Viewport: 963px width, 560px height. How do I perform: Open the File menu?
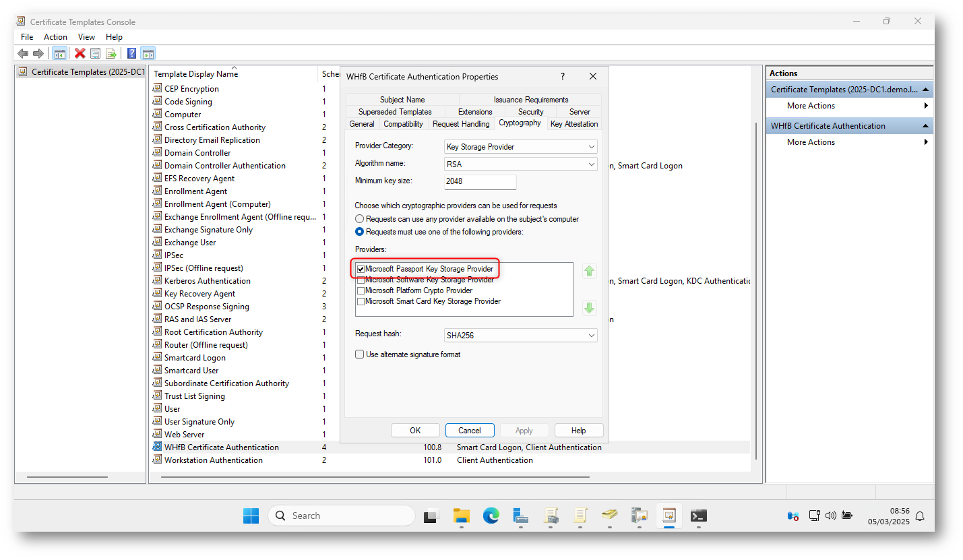coord(27,37)
